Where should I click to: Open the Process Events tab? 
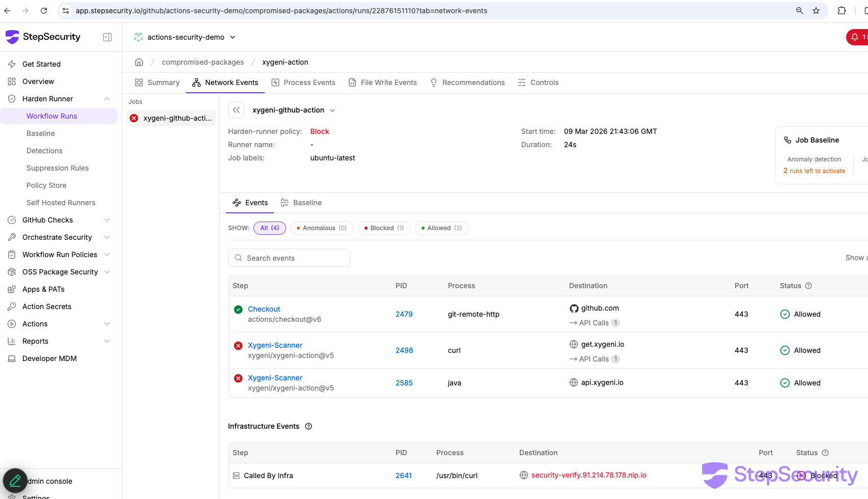coord(303,82)
